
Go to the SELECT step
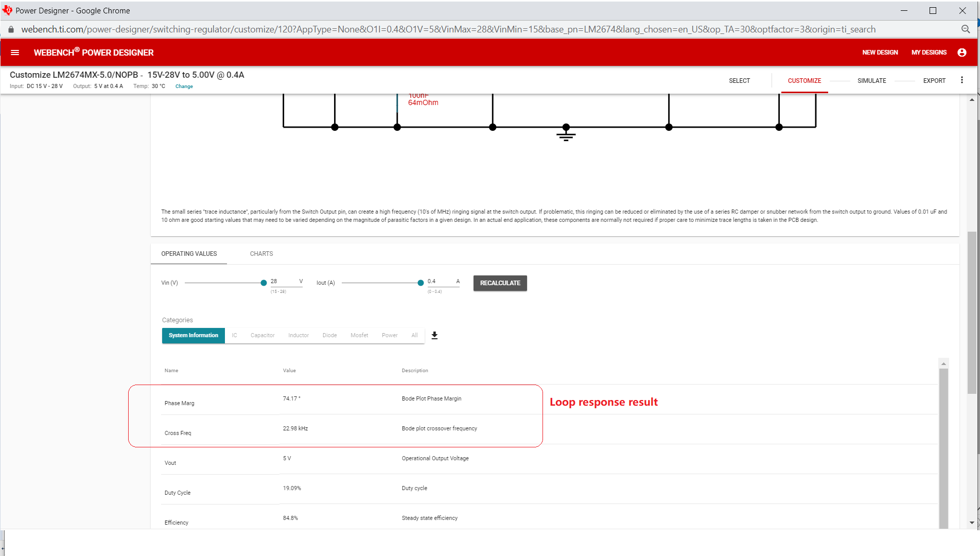click(x=739, y=81)
